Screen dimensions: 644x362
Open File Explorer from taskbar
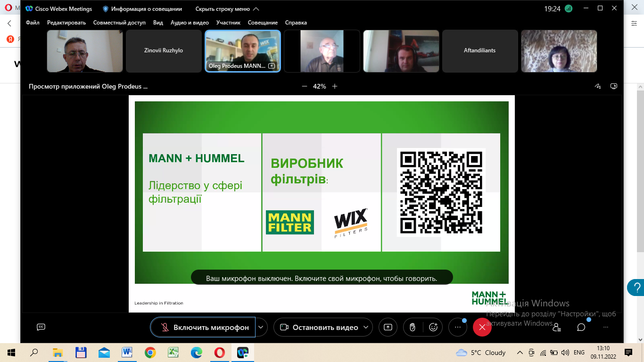click(x=58, y=353)
